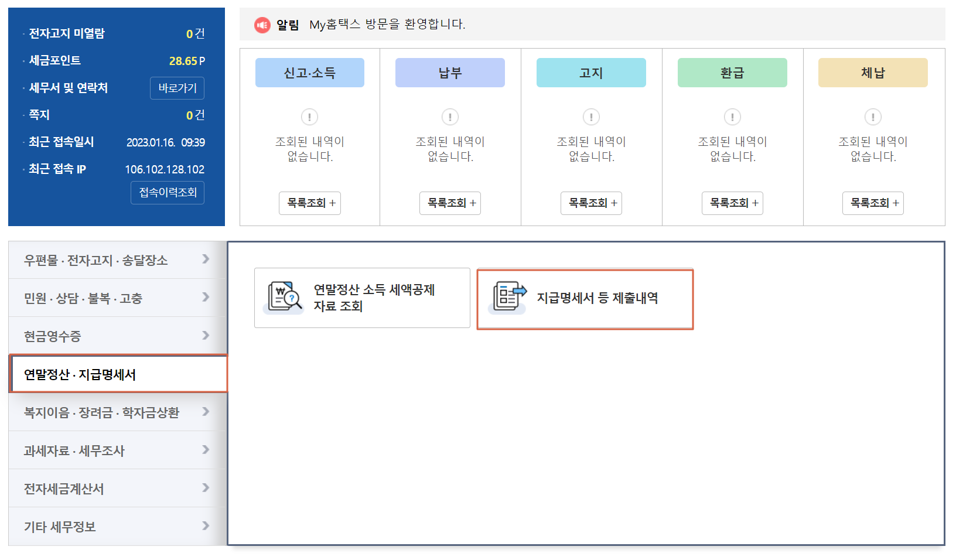
Task: Click 조회된 내역이 없습니다 under 신고·소득
Action: point(310,149)
